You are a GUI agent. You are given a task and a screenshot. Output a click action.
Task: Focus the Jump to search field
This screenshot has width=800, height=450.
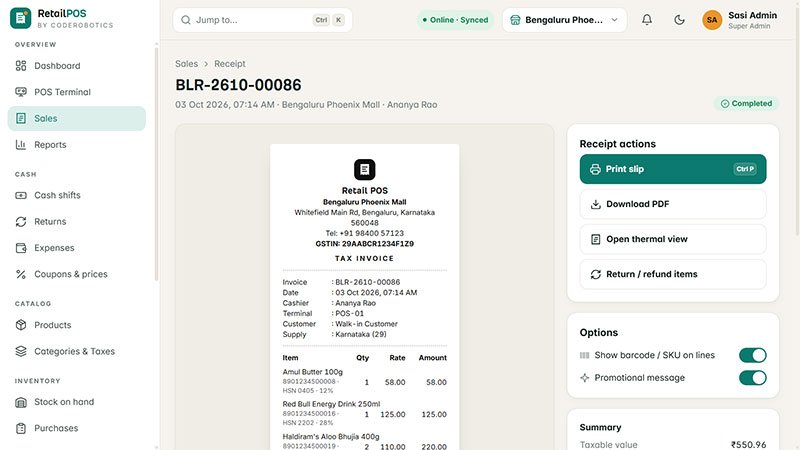pyautogui.click(x=262, y=20)
